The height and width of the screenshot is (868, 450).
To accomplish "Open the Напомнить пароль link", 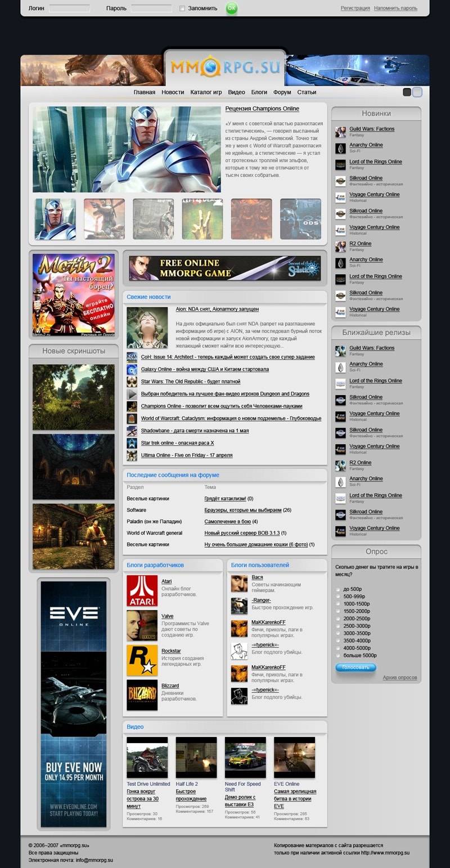I will click(395, 8).
